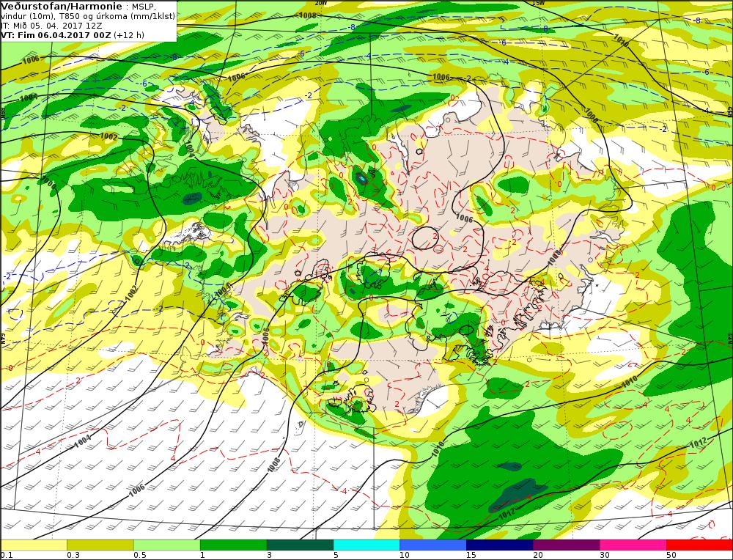Click the '20W' longitude label at top
The height and width of the screenshot is (560, 733).
pos(320,3)
